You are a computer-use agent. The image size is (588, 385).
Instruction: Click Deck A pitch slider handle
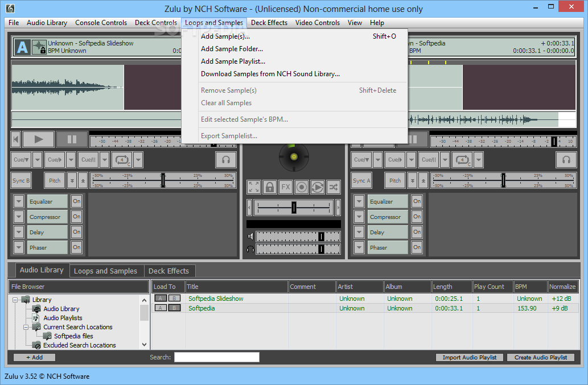tap(163, 180)
